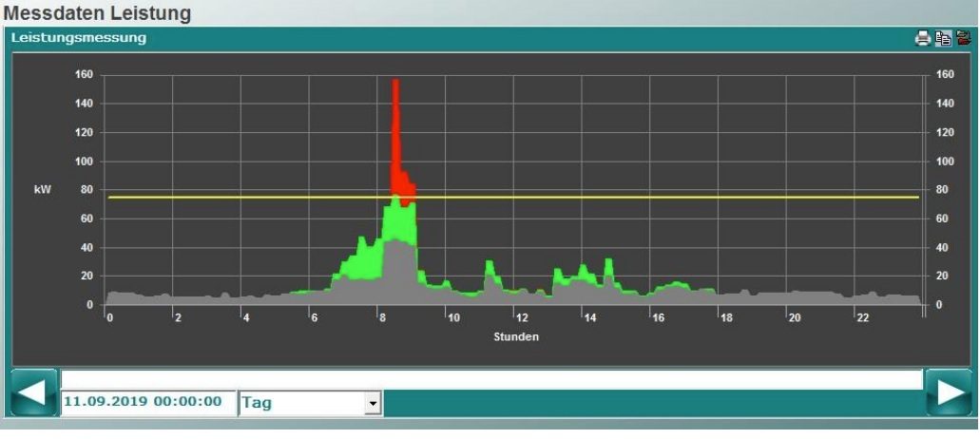
Task: Go to previous day with left arrow
Action: pyautogui.click(x=32, y=393)
